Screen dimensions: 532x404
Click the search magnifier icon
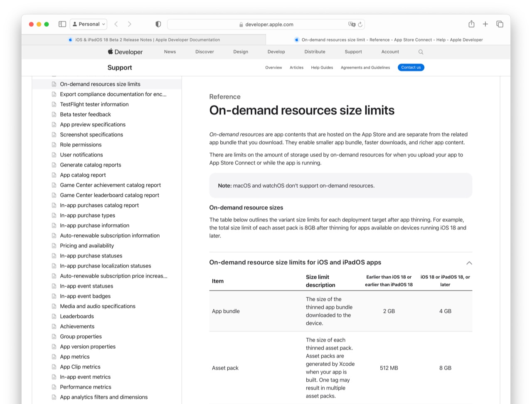coord(421,52)
